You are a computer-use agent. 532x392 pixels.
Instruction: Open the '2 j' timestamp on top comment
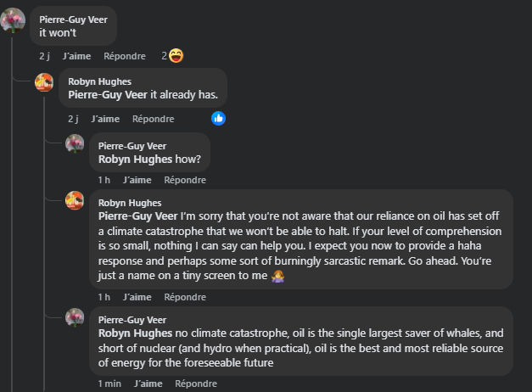click(45, 56)
